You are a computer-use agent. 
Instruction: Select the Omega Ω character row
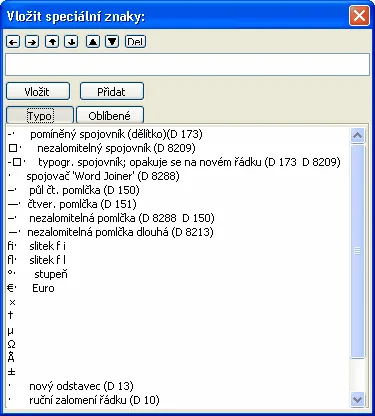coord(178,344)
